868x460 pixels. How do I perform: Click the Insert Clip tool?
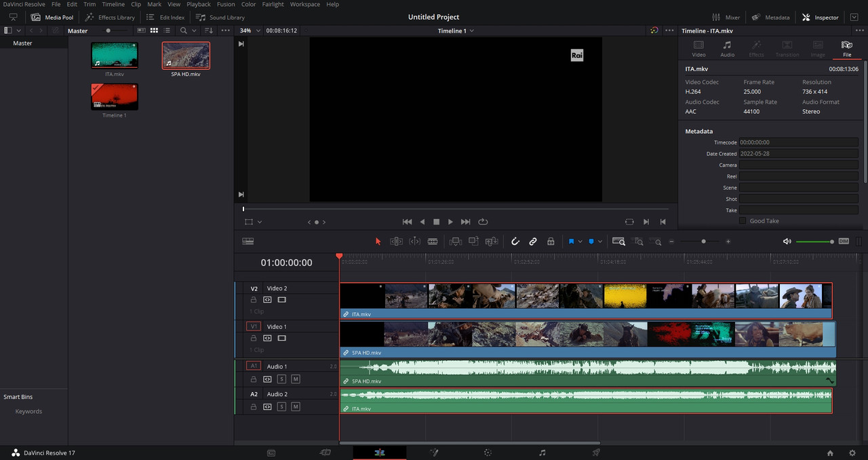pyautogui.click(x=456, y=241)
